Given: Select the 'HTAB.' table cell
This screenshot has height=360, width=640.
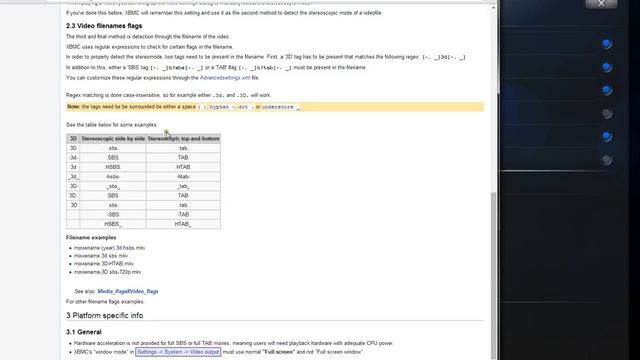Looking at the screenshot, I should click(x=183, y=167).
